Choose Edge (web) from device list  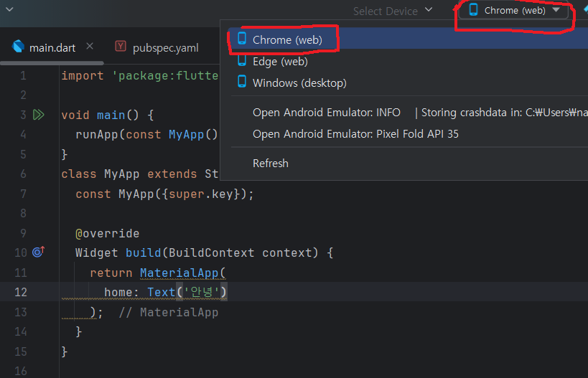click(409, 61)
